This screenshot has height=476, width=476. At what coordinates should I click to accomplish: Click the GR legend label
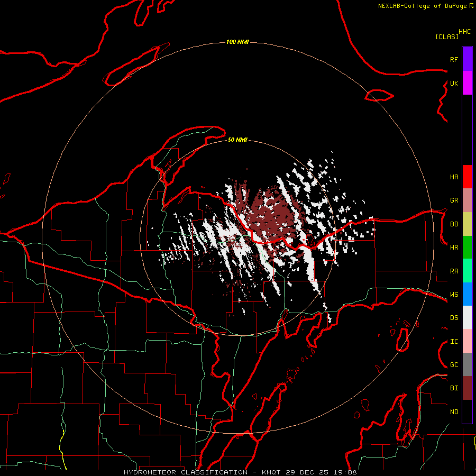pos(454,200)
